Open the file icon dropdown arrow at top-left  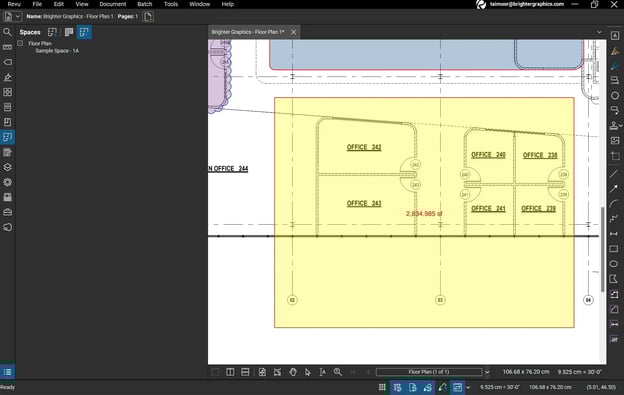(x=18, y=17)
